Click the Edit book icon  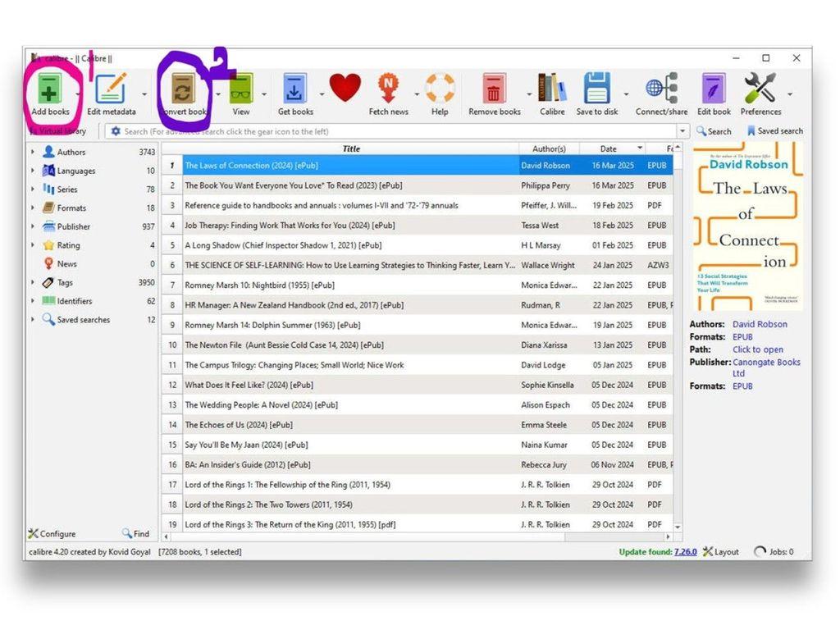pyautogui.click(x=714, y=89)
